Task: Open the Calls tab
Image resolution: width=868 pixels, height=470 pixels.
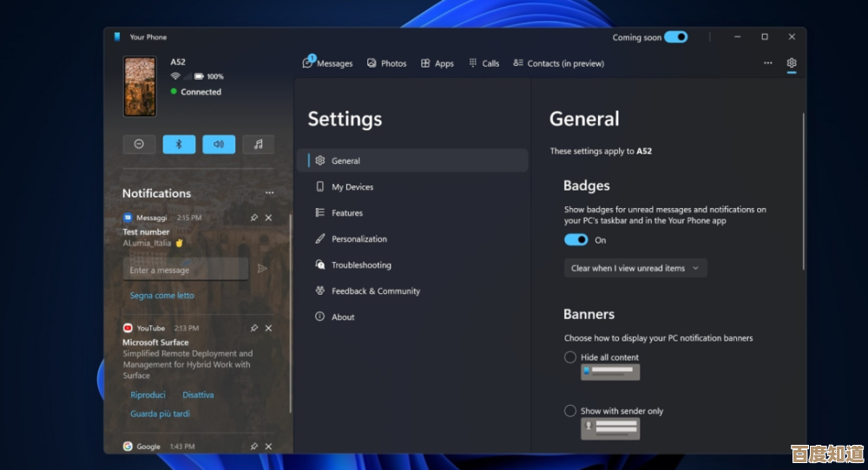Action: 483,63
